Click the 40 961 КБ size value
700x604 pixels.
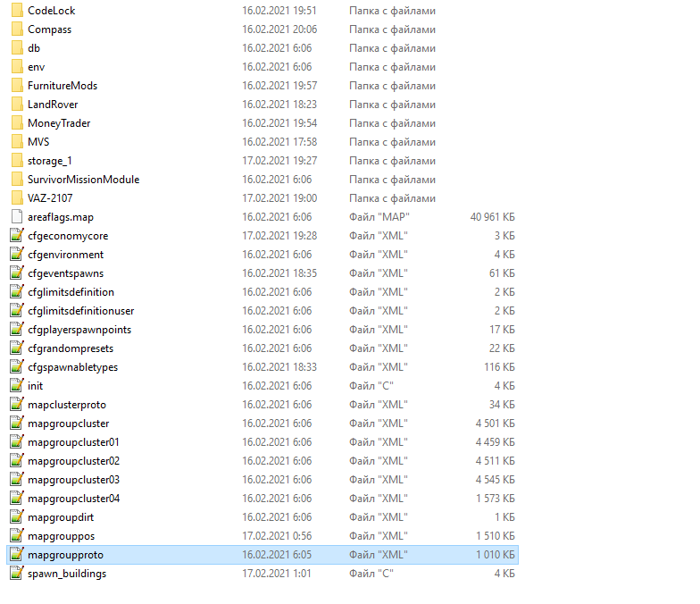tap(493, 216)
